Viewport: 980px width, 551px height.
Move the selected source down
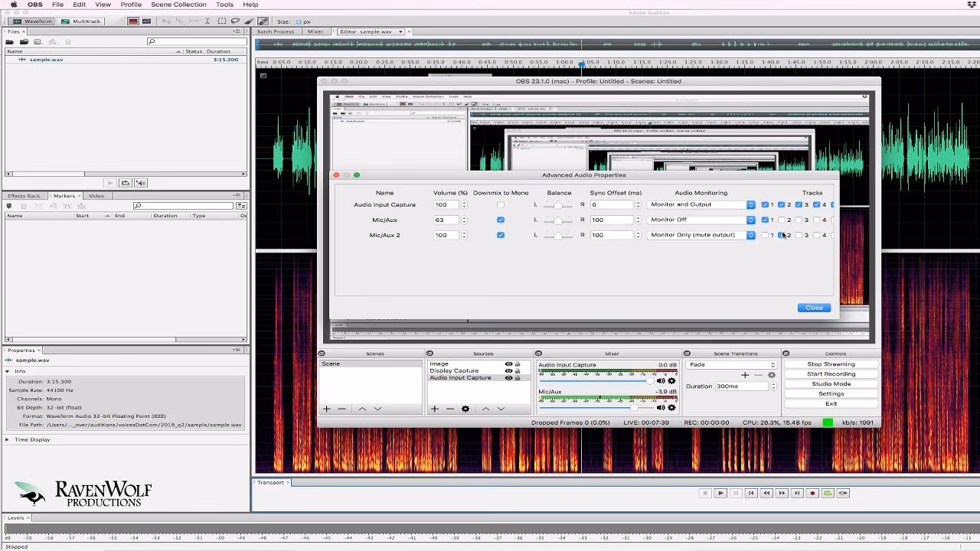coord(501,409)
